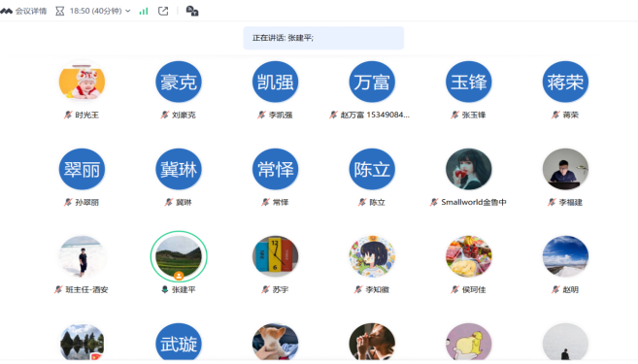Select the 蒋荣 participant avatar
638x364 pixels.
point(565,82)
